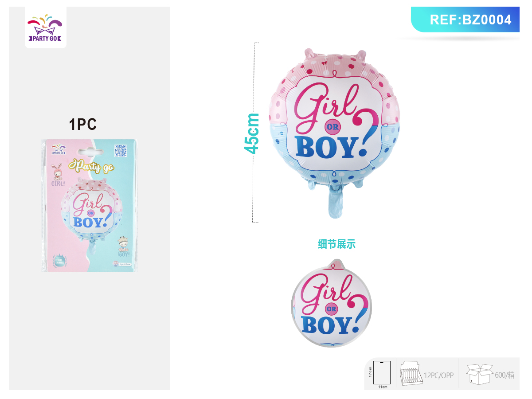Click the QR code on the package

121,151
